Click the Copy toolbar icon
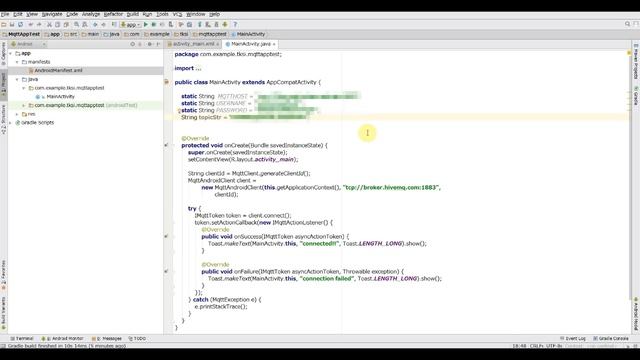This screenshot has width=640, height=360. 58,24
